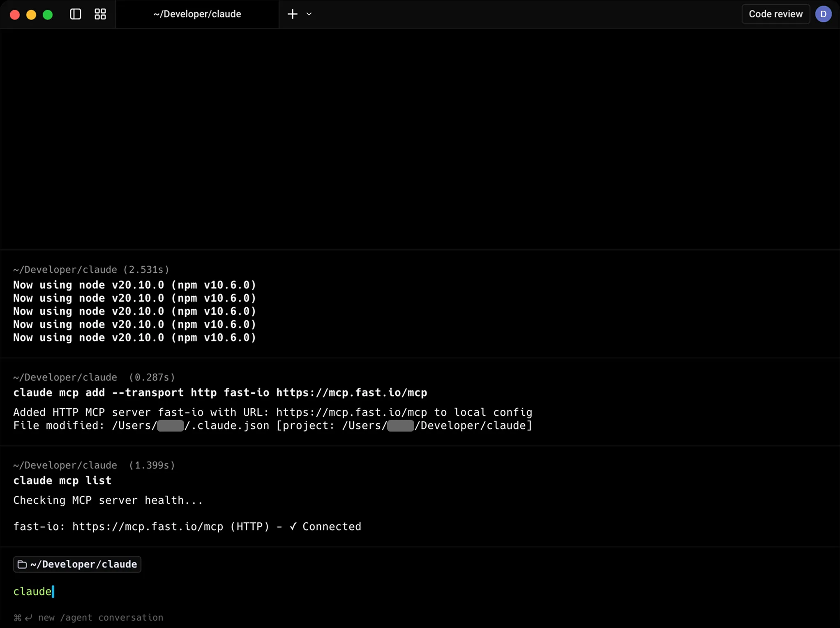Toggle the sidebar panel icon

pyautogui.click(x=75, y=14)
